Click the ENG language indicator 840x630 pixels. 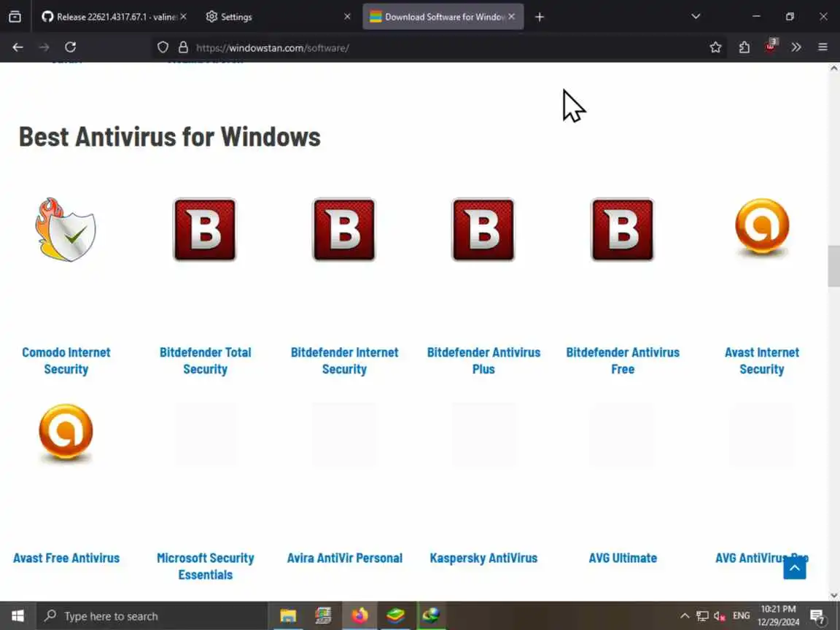point(741,616)
